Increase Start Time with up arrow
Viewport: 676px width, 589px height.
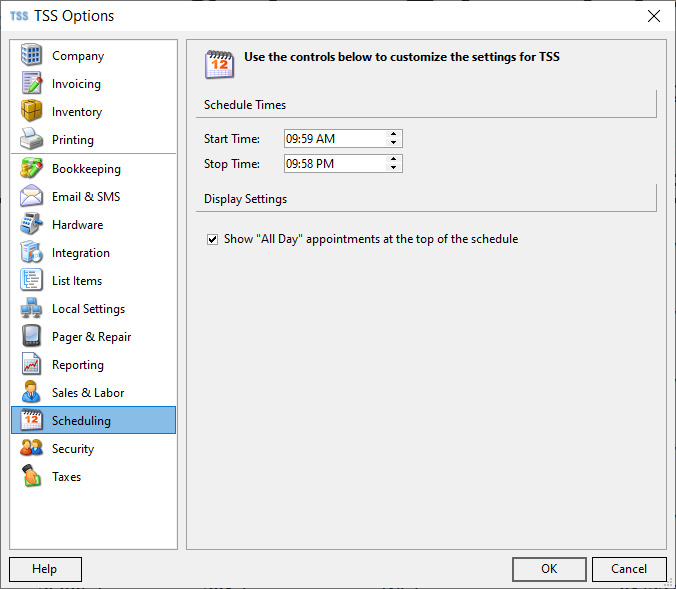393,134
